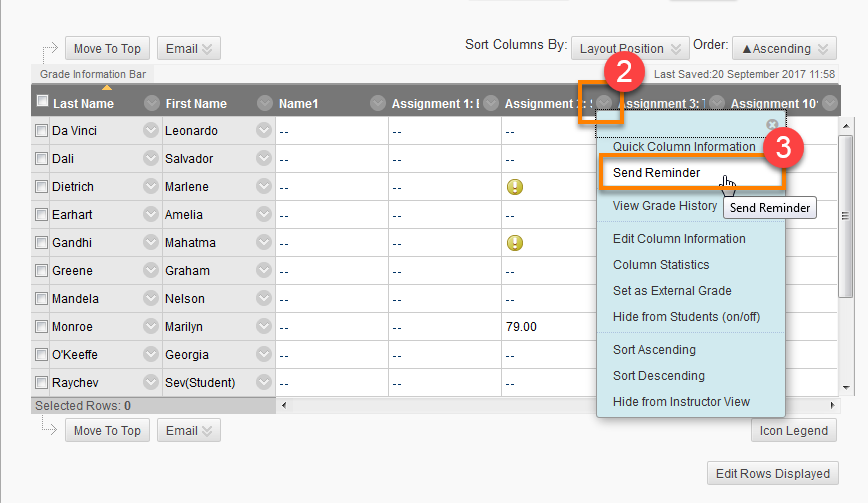Click the options chevron beside Da Vinci
Screen dimensions: 868x503
[151, 130]
